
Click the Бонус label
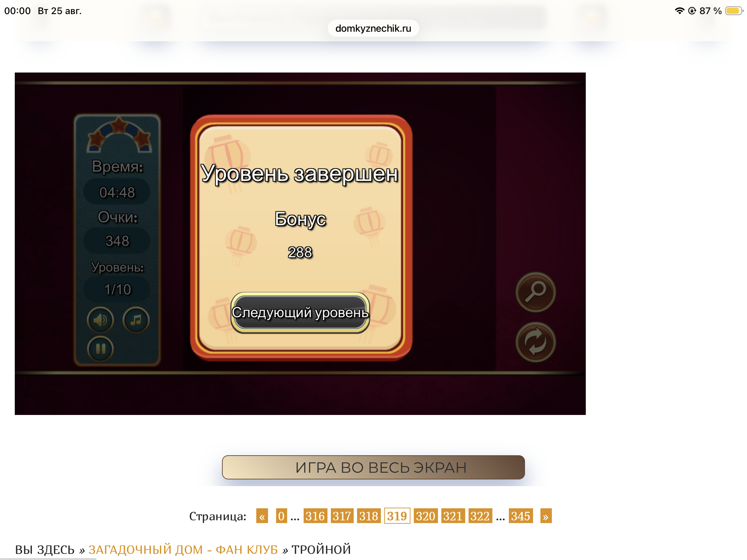click(x=300, y=219)
